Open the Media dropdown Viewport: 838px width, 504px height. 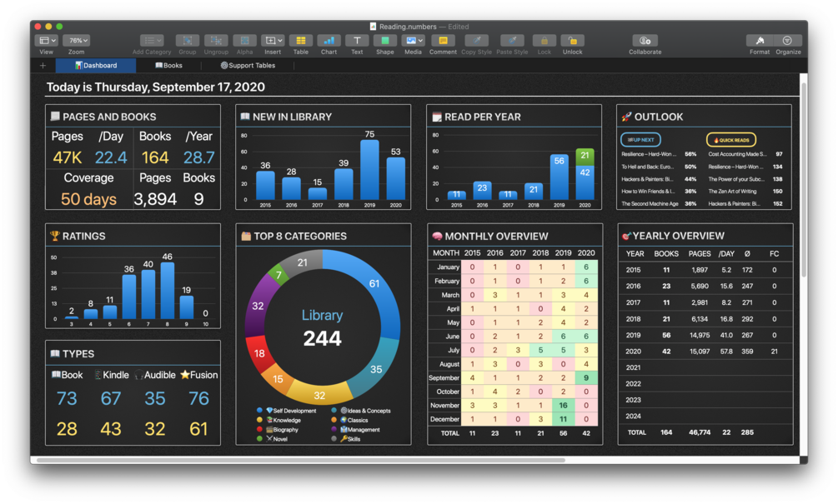click(413, 41)
